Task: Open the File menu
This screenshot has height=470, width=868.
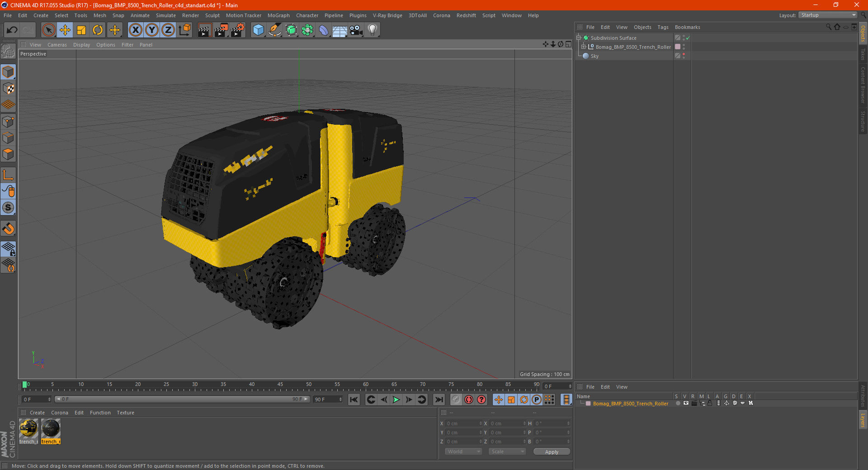Action: (8, 15)
